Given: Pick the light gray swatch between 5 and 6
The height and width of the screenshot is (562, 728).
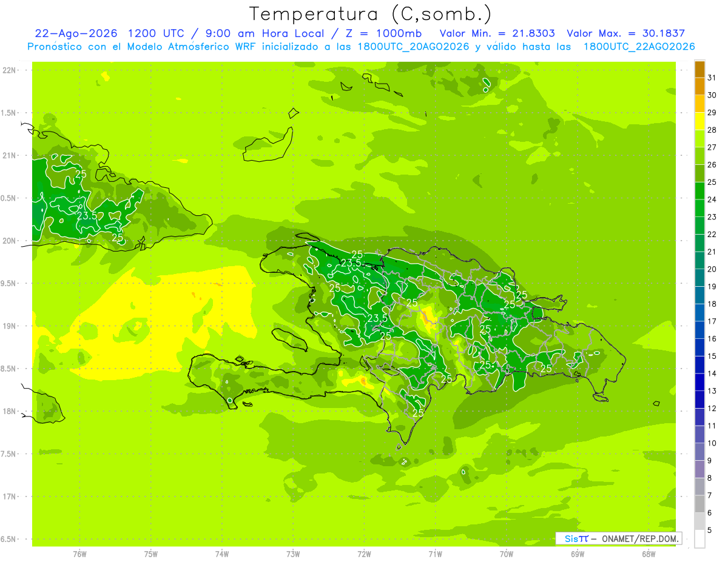Looking at the screenshot, I should 699,521.
